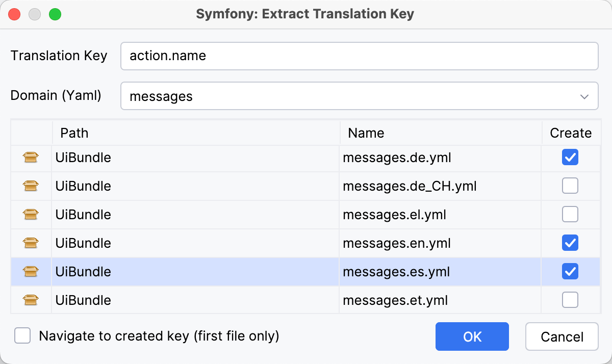Viewport: 612px width, 364px height.
Task: Click the bundle icon beside messages.es.yml
Action: (31, 271)
